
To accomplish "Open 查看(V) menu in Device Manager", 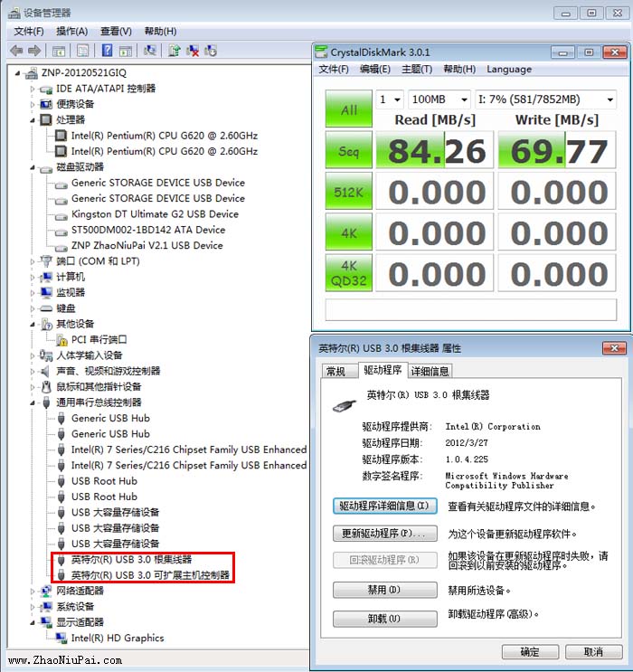I will (x=116, y=32).
